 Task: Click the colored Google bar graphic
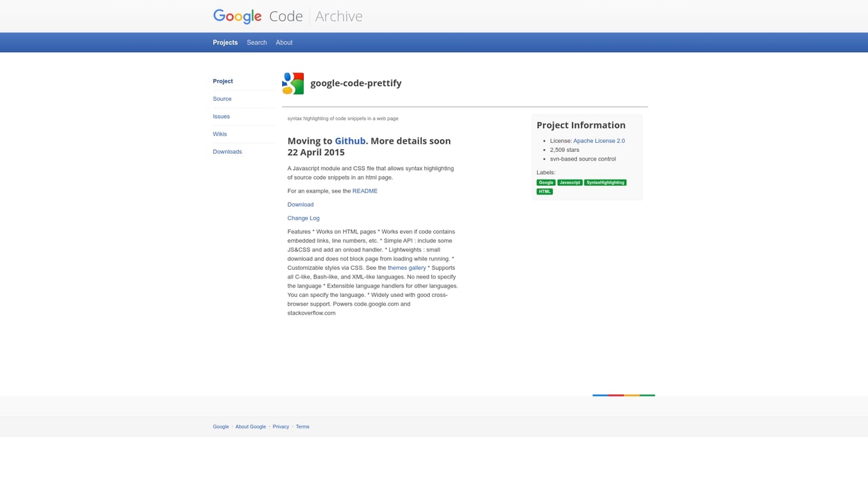click(623, 394)
